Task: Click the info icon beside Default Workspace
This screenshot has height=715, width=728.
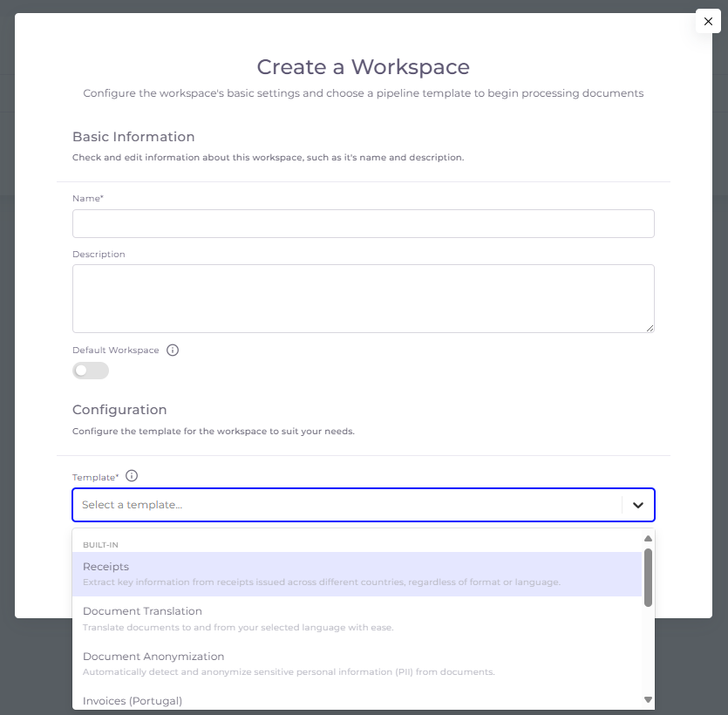Action: (x=173, y=351)
